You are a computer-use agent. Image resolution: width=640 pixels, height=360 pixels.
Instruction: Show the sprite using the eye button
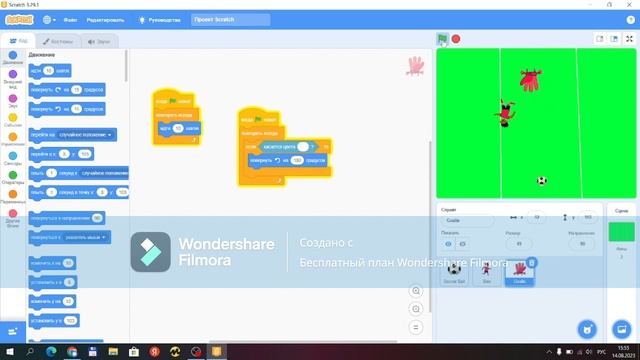point(448,244)
